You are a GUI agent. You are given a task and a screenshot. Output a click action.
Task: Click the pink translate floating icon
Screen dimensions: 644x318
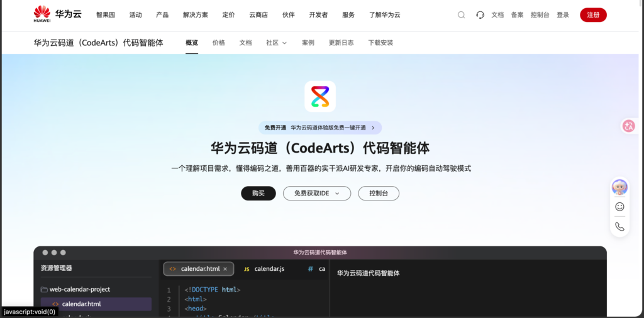pyautogui.click(x=628, y=126)
